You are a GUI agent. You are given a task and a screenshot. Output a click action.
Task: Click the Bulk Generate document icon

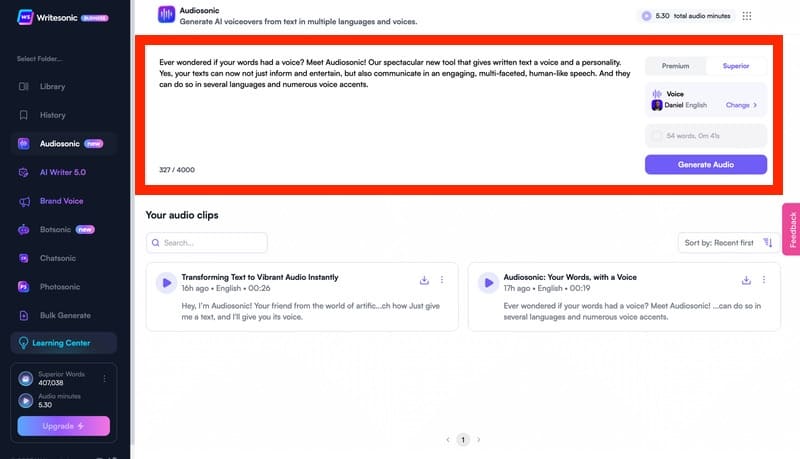[x=23, y=315]
